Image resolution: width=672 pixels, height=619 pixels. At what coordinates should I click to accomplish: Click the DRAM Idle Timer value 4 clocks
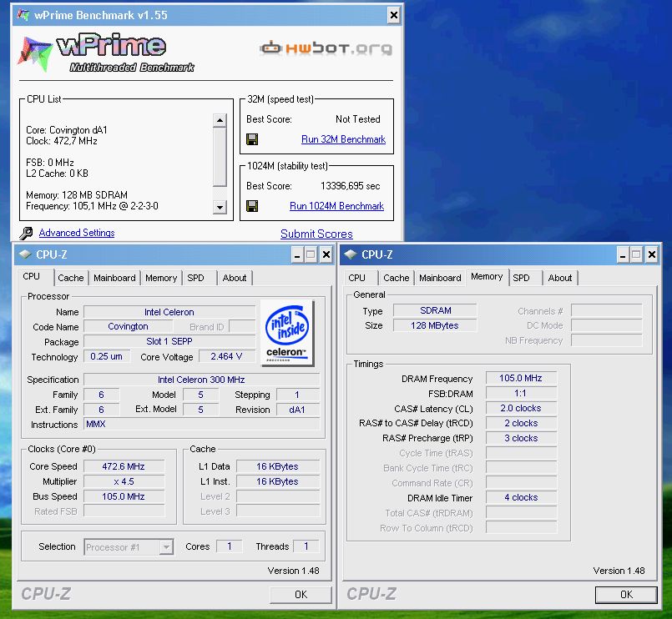click(x=521, y=497)
